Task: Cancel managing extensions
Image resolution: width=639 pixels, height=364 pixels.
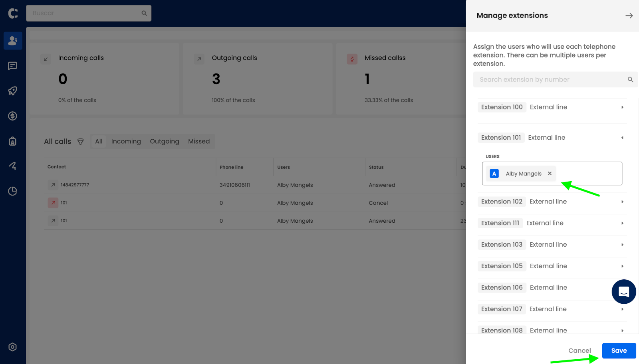Action: coord(579,351)
